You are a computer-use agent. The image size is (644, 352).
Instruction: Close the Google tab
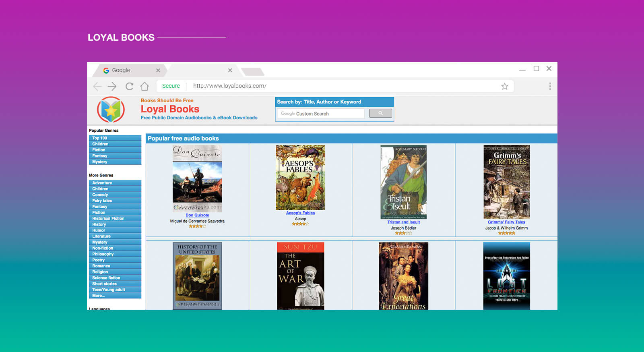pyautogui.click(x=158, y=70)
